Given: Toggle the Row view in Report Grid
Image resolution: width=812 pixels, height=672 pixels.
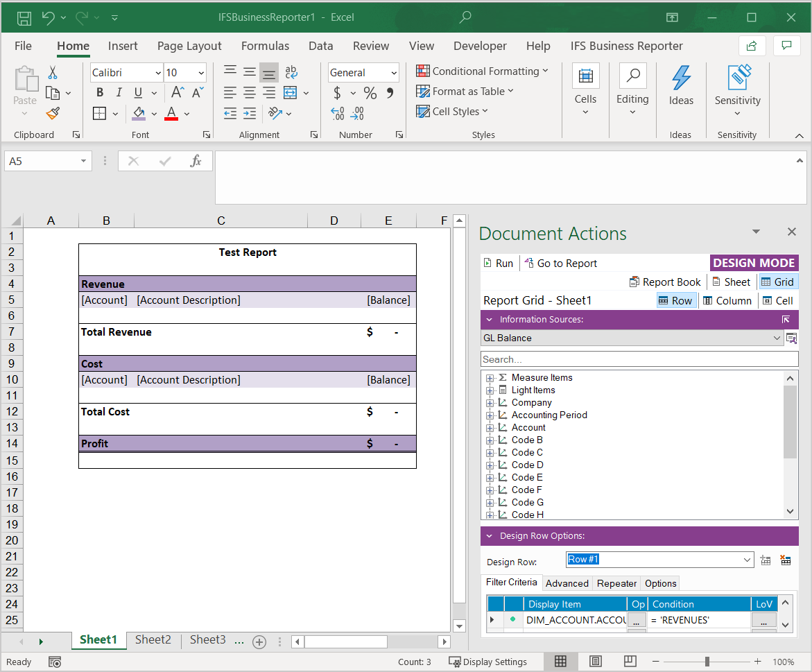Looking at the screenshot, I should 675,300.
